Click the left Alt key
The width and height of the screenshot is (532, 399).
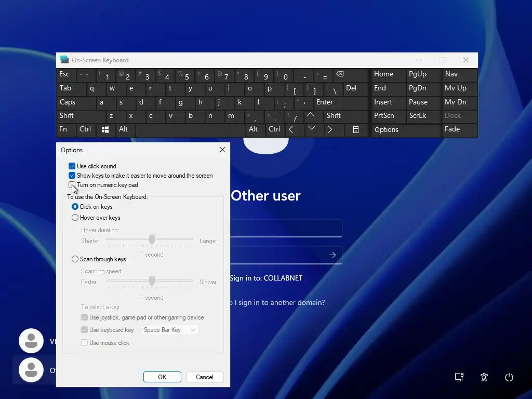tap(126, 129)
